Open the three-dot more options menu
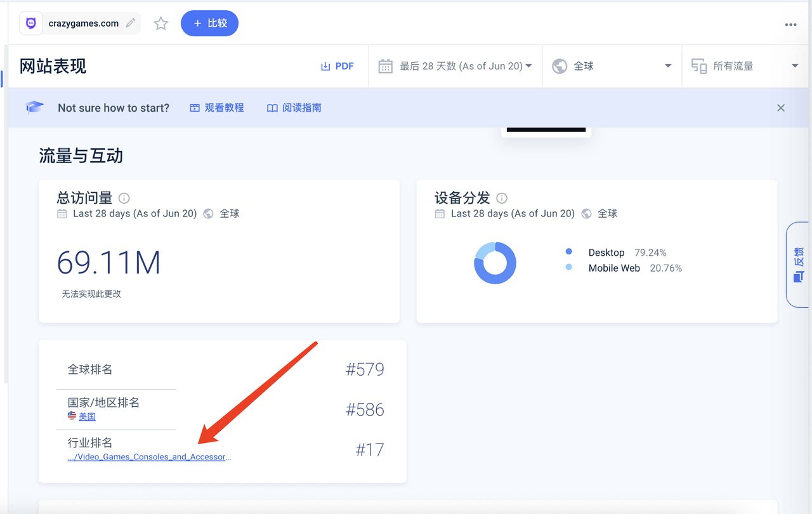This screenshot has height=514, width=812. [x=790, y=25]
